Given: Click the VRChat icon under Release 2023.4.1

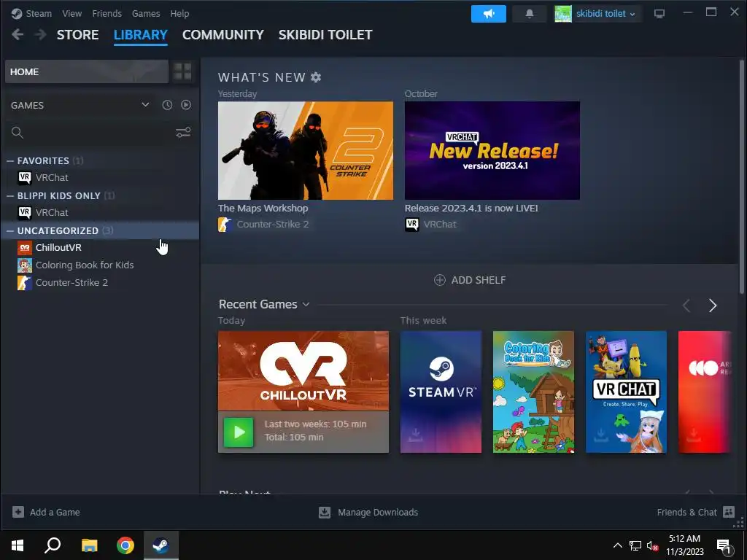Looking at the screenshot, I should 412,225.
